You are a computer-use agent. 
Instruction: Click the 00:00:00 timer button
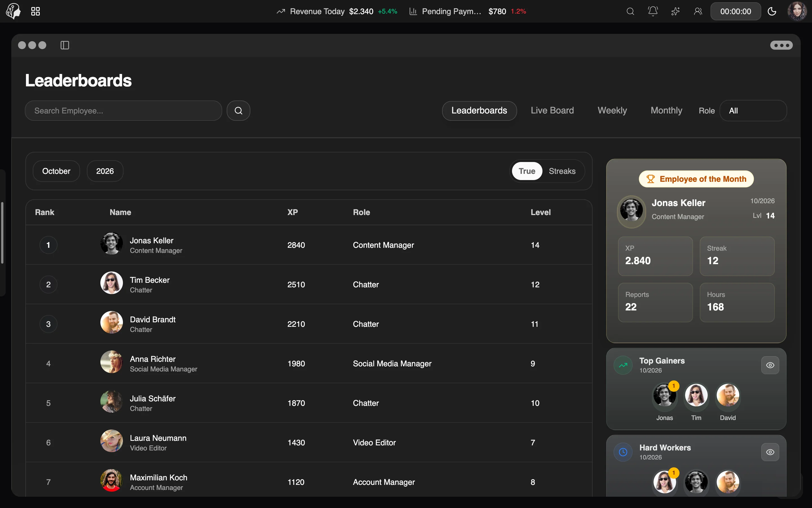pos(736,11)
